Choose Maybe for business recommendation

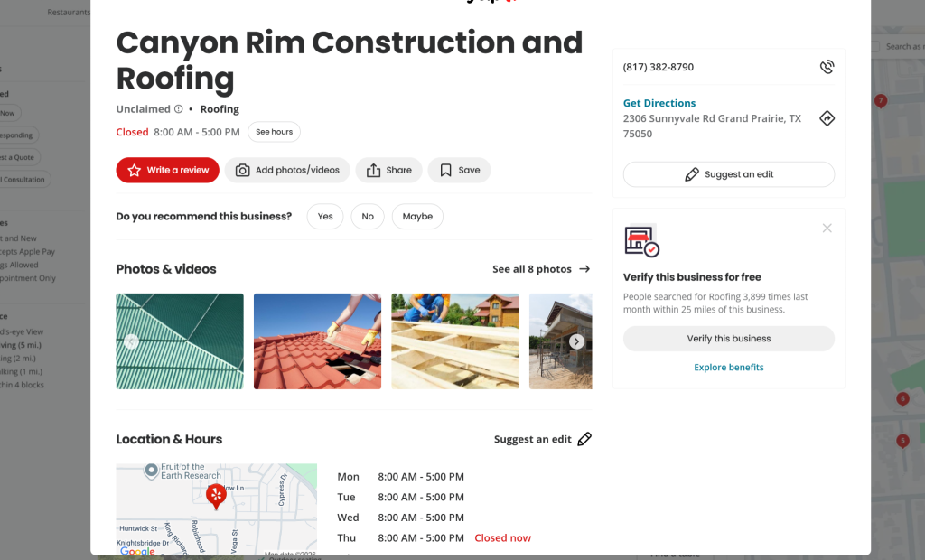[417, 217]
